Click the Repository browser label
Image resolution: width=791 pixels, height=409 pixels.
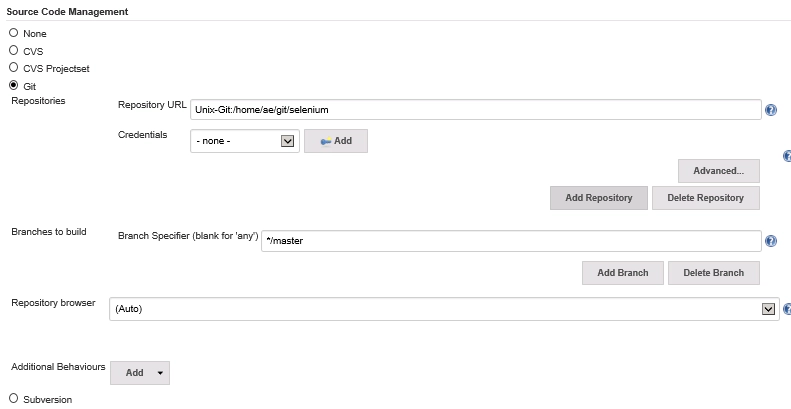click(53, 303)
